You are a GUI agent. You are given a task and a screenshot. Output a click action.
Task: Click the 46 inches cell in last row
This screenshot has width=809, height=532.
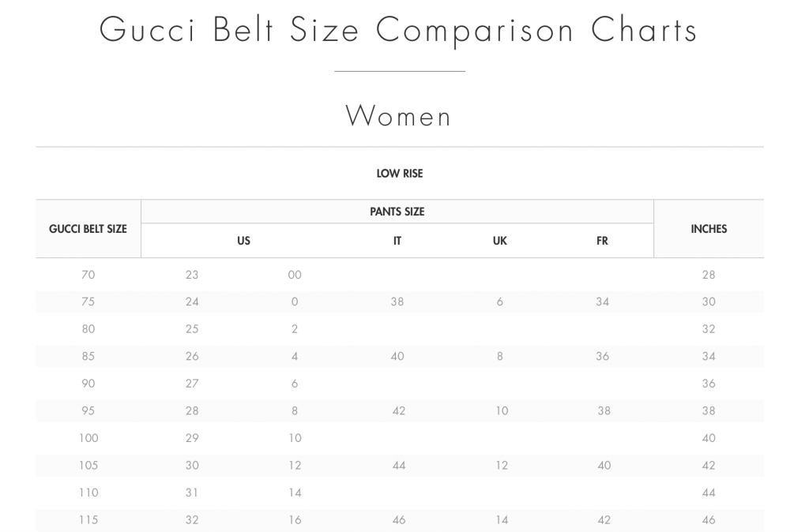coord(709,520)
